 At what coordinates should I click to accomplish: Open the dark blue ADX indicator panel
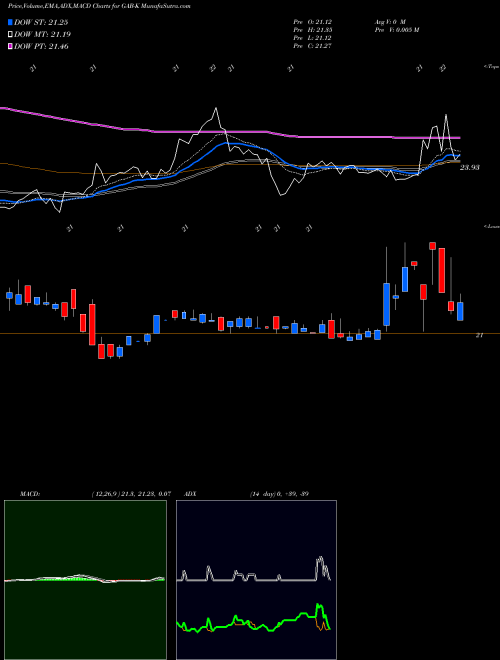tap(256, 580)
